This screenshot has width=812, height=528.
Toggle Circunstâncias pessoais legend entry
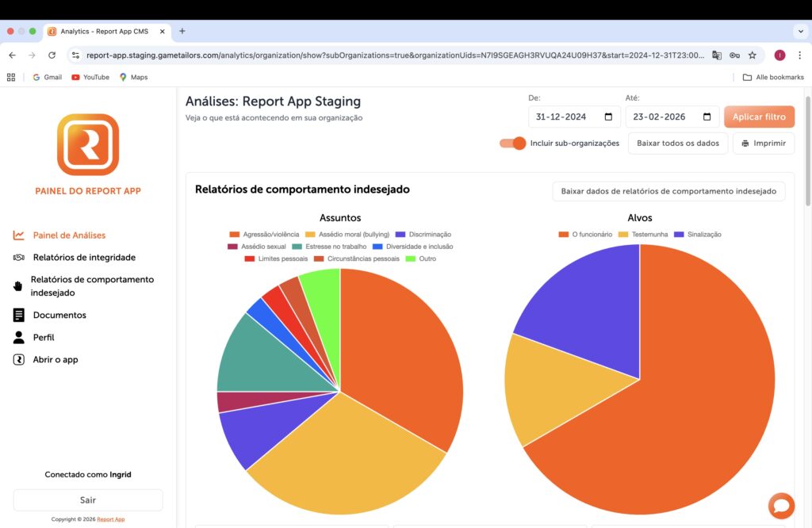point(357,258)
